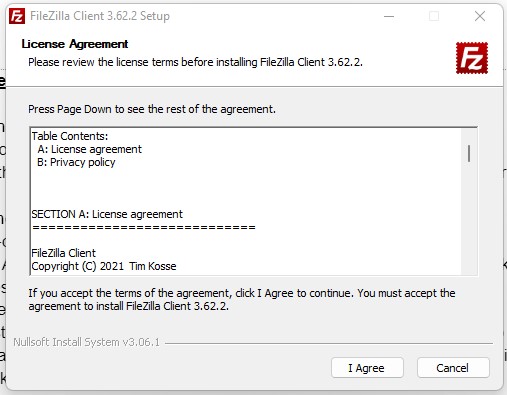Click the 'B: Privacy policy' contents line

click(x=76, y=162)
